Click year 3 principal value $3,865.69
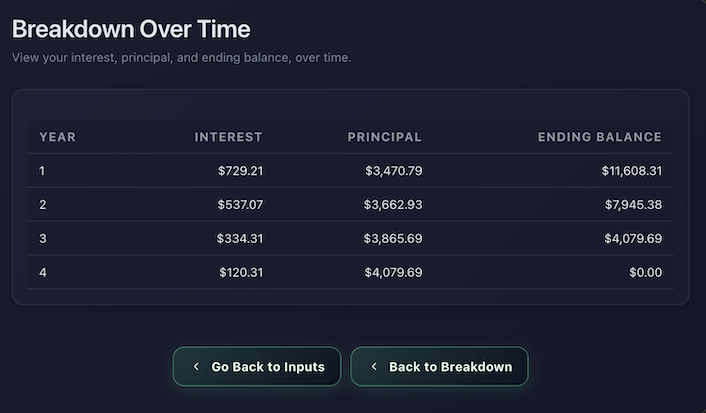 [393, 239]
